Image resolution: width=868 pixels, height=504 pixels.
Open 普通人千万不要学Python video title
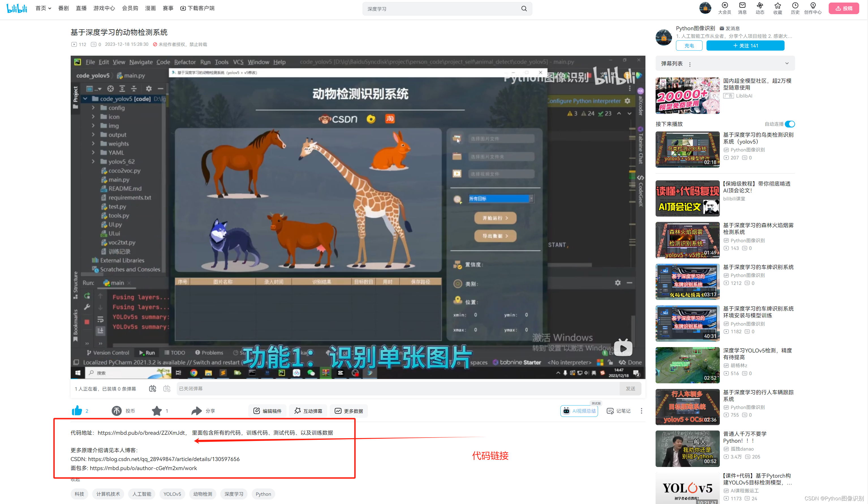[745, 437]
